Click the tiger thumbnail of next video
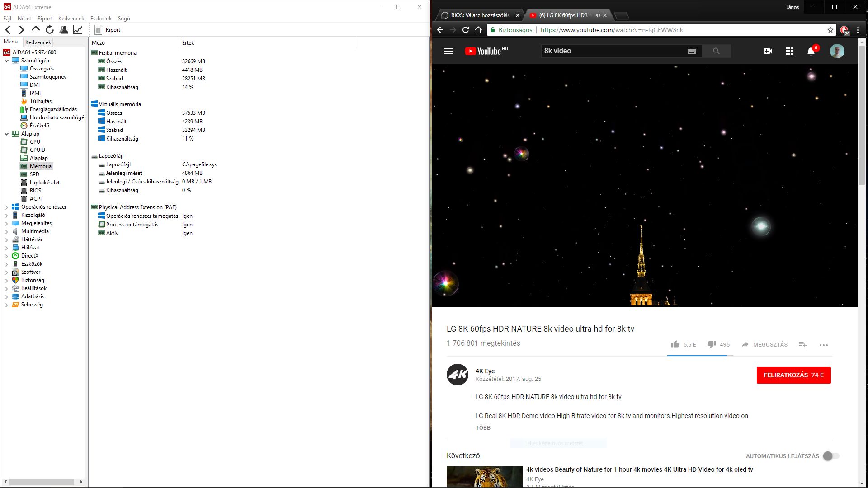Image resolution: width=868 pixels, height=488 pixels. [x=485, y=477]
